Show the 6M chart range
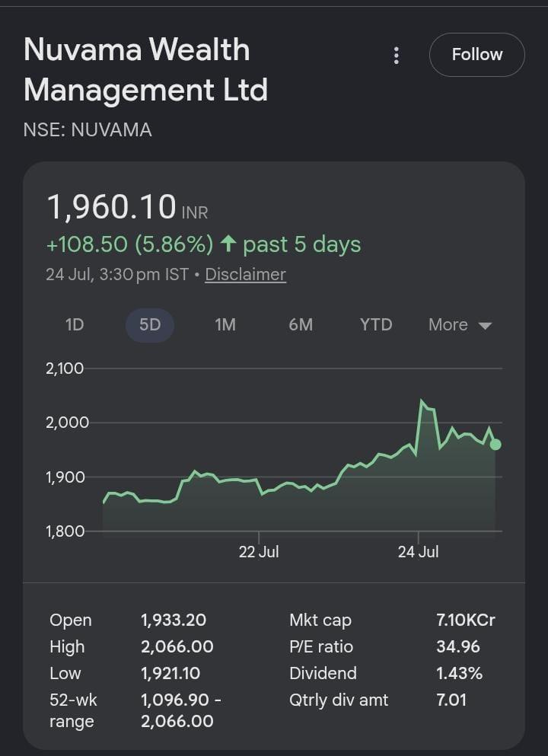The image size is (548, 756). pos(301,325)
